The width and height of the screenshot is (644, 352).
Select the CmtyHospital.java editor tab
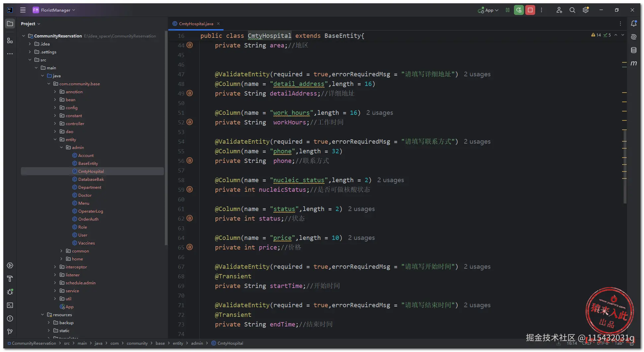point(196,24)
